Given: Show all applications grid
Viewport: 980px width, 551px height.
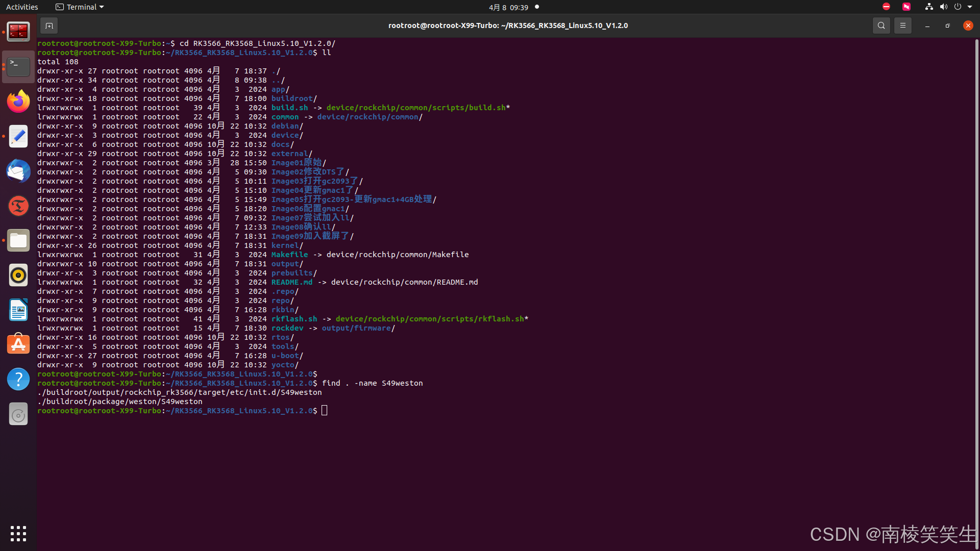Looking at the screenshot, I should [x=18, y=534].
